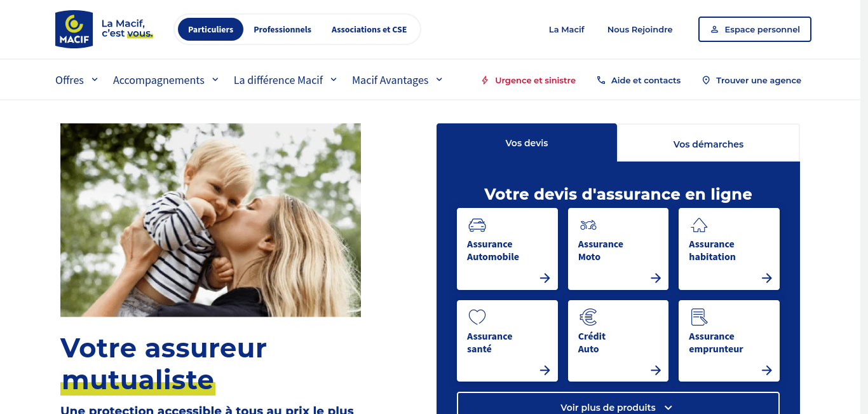Image resolution: width=868 pixels, height=414 pixels.
Task: Select the Particuliers audience toggle
Action: click(210, 29)
